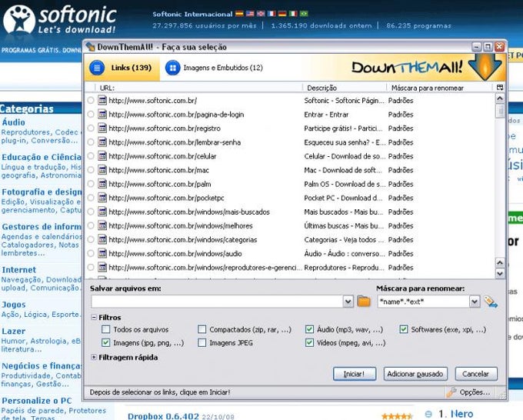
Task: Select radio button for softonic.com.br/ link
Action: pyautogui.click(x=91, y=101)
